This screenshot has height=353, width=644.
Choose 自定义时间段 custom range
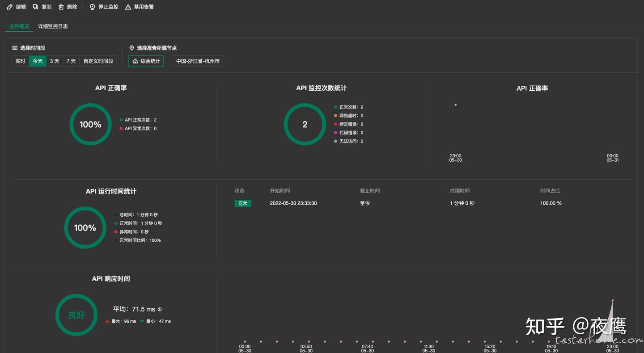click(98, 61)
